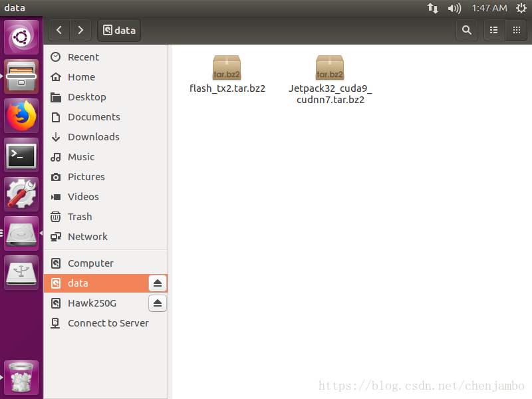The height and width of the screenshot is (399, 532).
Task: Open the Documents folder
Action: (106, 117)
